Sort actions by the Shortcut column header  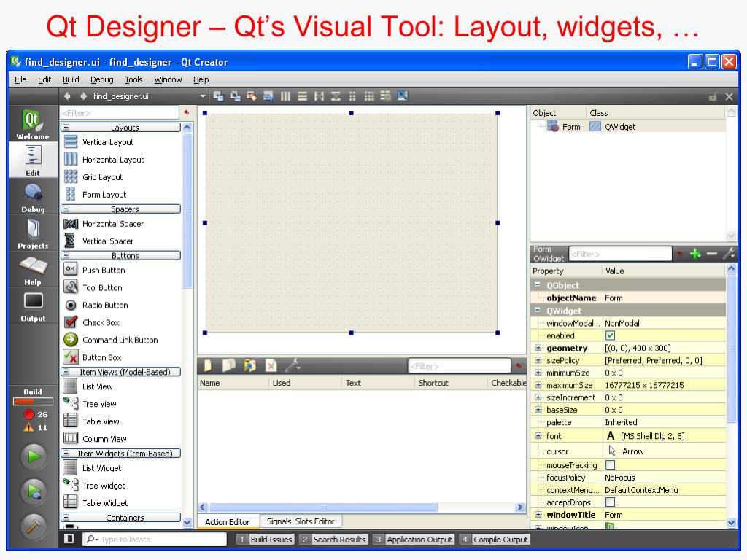pos(450,383)
